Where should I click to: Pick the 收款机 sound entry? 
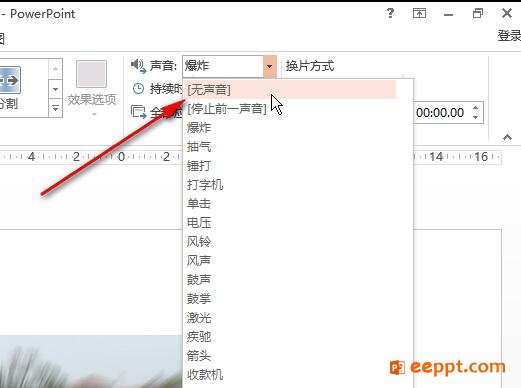(289, 375)
